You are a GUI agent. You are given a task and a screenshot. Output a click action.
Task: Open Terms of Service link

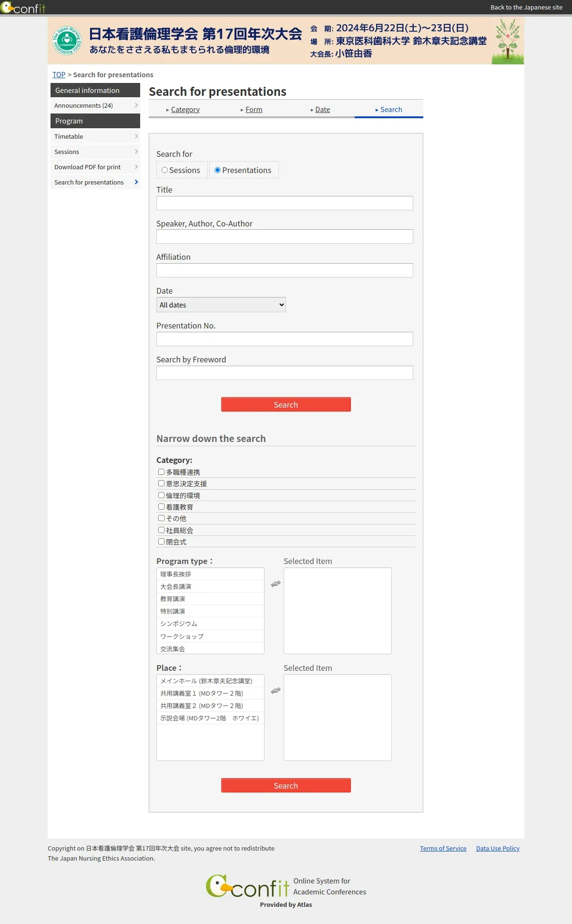point(443,848)
